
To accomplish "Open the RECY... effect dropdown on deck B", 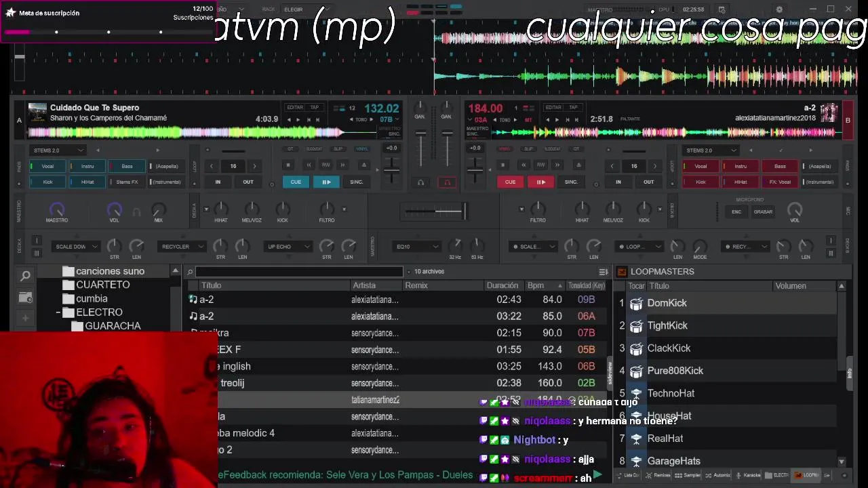I will click(745, 247).
